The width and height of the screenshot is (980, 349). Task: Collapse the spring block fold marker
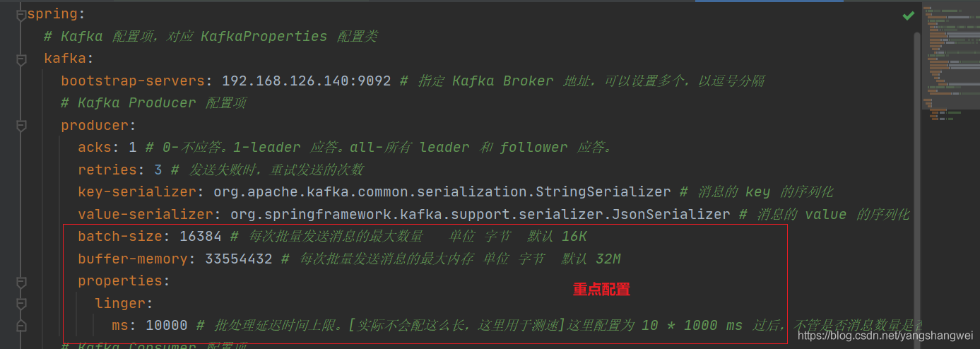coord(21,15)
